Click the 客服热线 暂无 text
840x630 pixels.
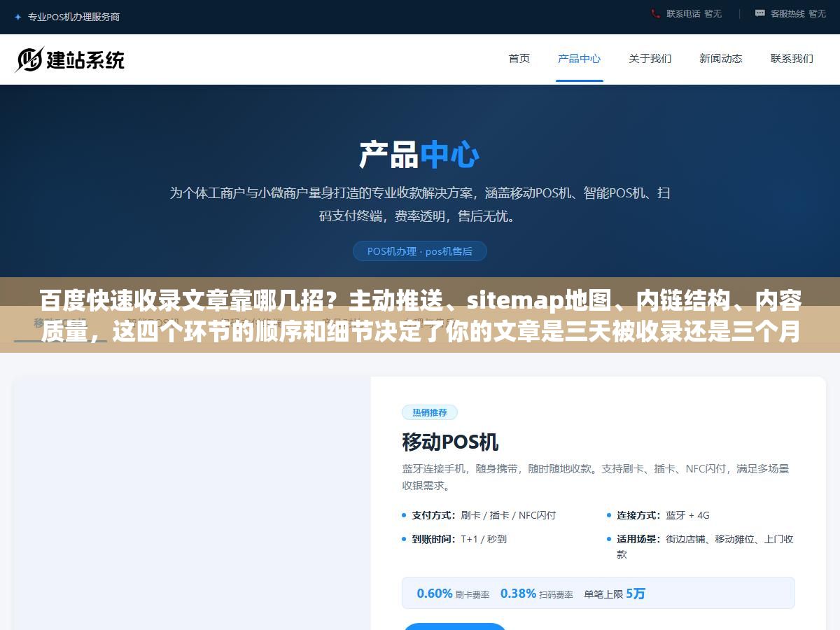click(x=798, y=13)
